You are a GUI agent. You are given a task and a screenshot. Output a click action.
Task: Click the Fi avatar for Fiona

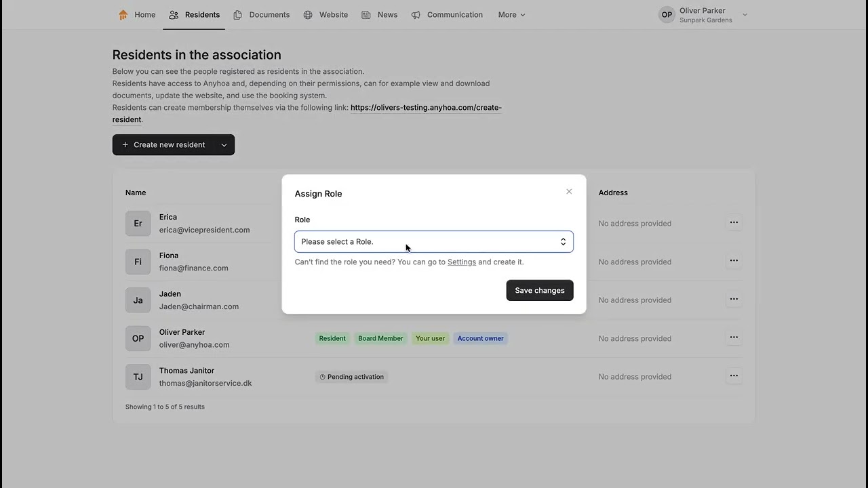pyautogui.click(x=138, y=262)
